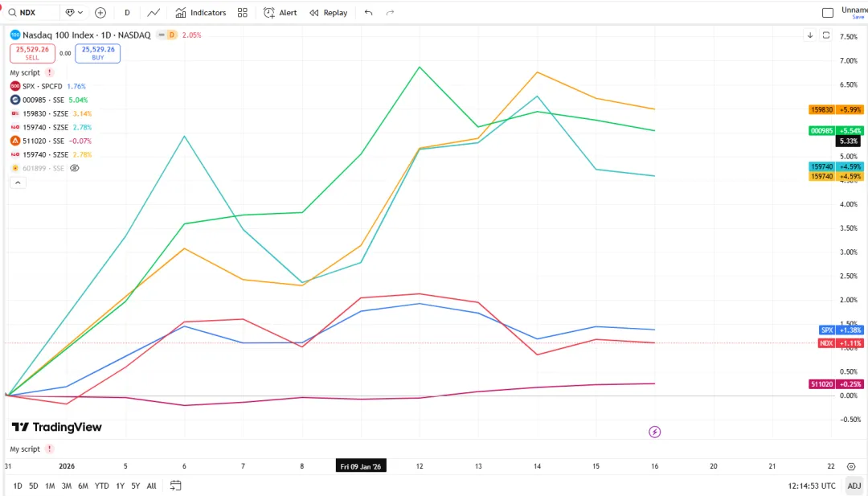This screenshot has width=868, height=496.
Task: Select the YTD date range
Action: pos(102,486)
